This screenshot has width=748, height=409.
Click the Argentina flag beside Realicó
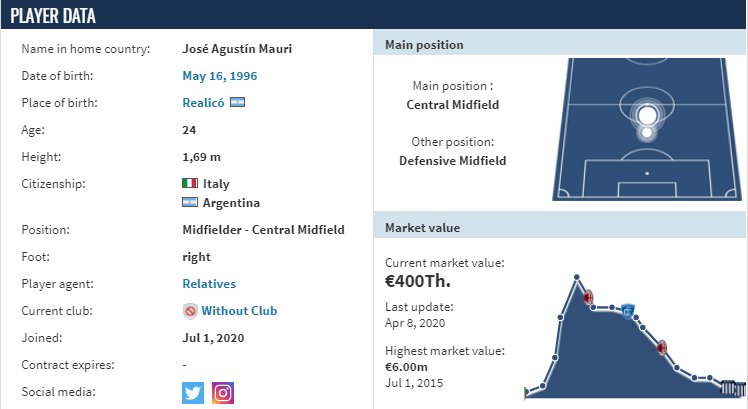click(238, 102)
